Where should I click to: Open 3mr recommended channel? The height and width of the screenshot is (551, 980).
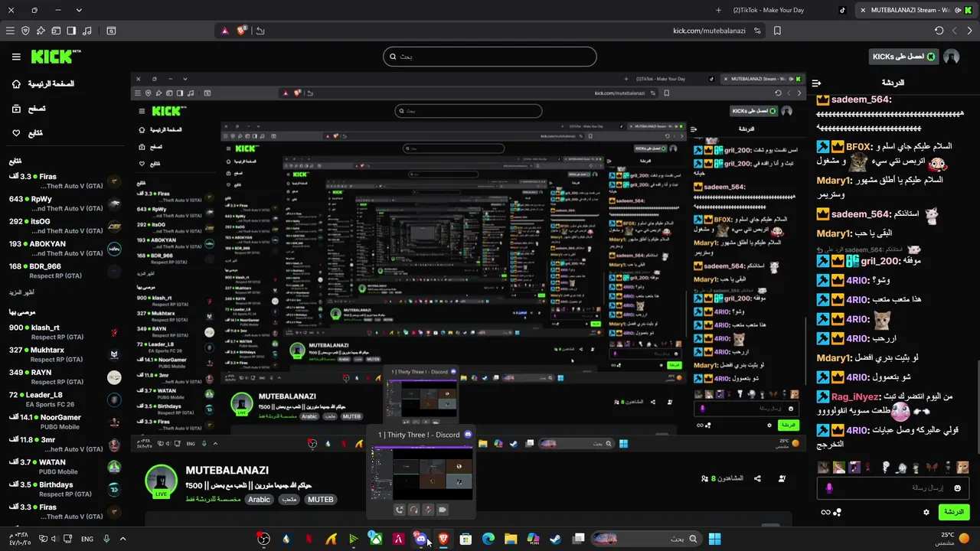(65, 444)
